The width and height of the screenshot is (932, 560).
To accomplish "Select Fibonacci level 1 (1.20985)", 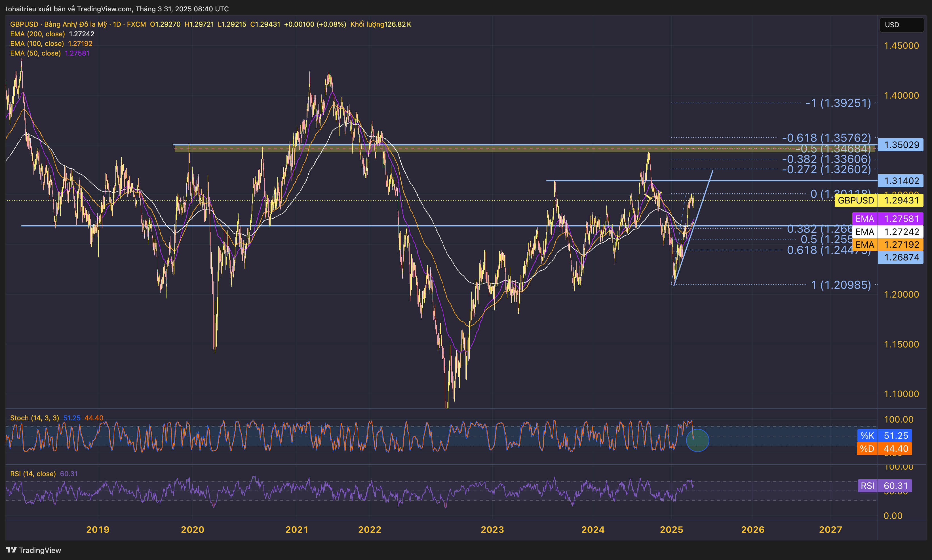I will pos(841,285).
